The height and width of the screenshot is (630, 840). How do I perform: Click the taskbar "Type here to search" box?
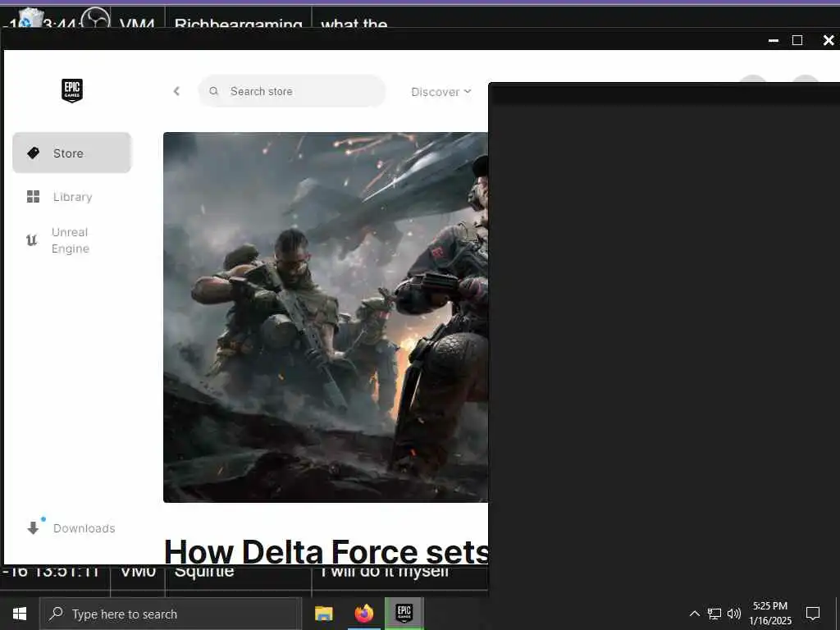(171, 614)
